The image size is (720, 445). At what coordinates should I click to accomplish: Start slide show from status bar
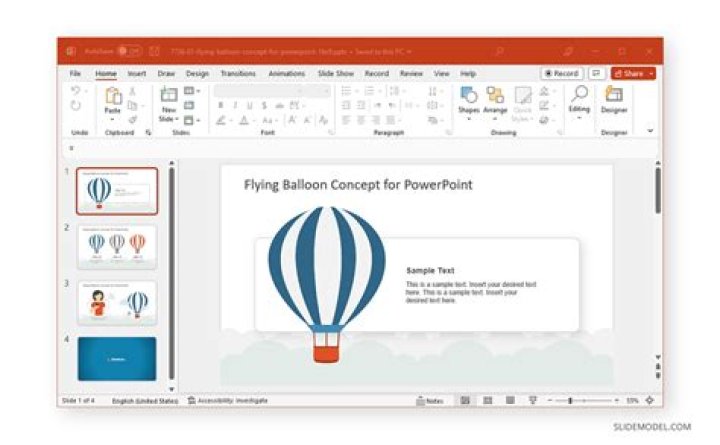point(533,401)
